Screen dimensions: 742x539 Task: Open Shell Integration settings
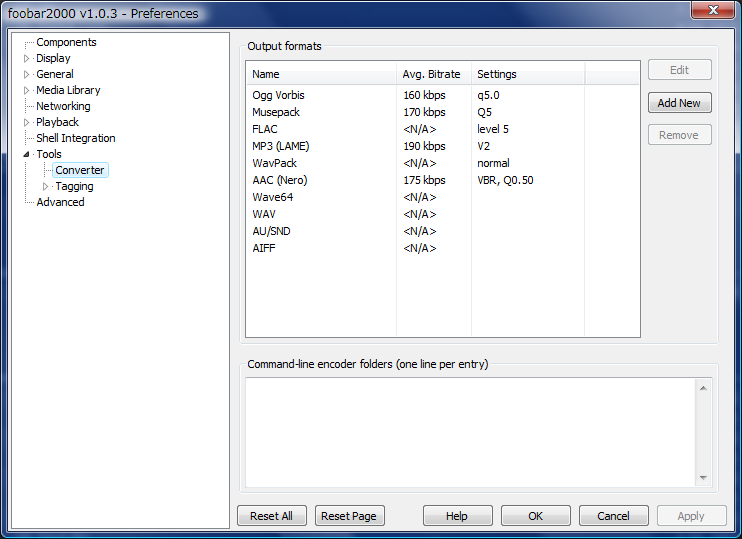76,138
